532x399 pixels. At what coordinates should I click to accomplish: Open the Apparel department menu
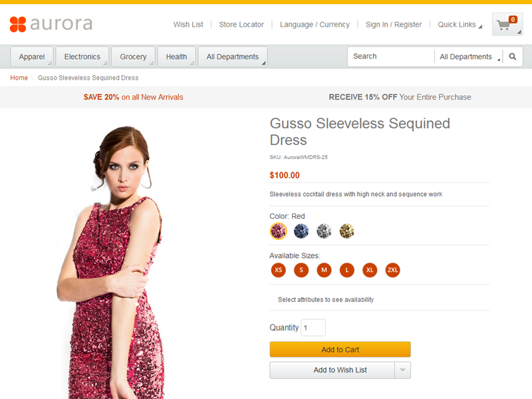32,57
